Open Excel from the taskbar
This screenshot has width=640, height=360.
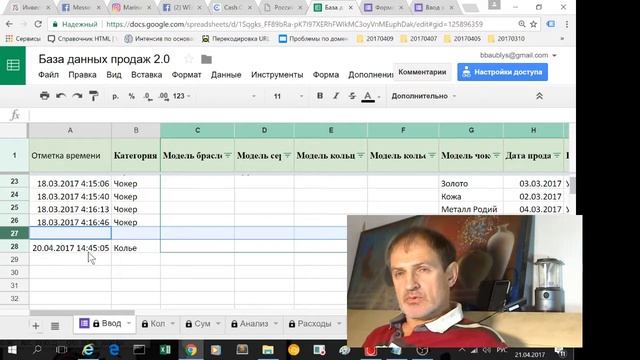(x=165, y=350)
